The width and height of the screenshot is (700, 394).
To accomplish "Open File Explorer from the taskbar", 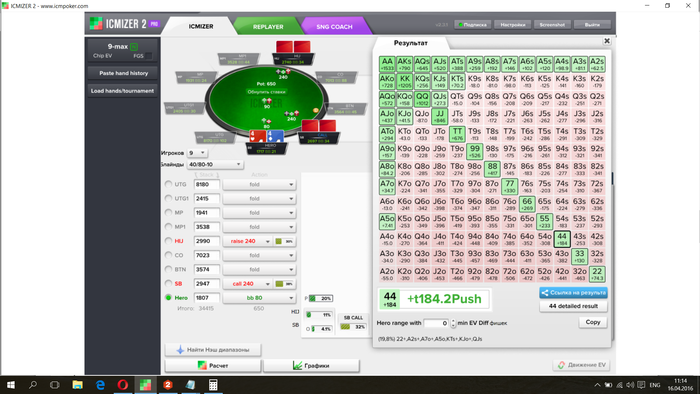I will (77, 385).
